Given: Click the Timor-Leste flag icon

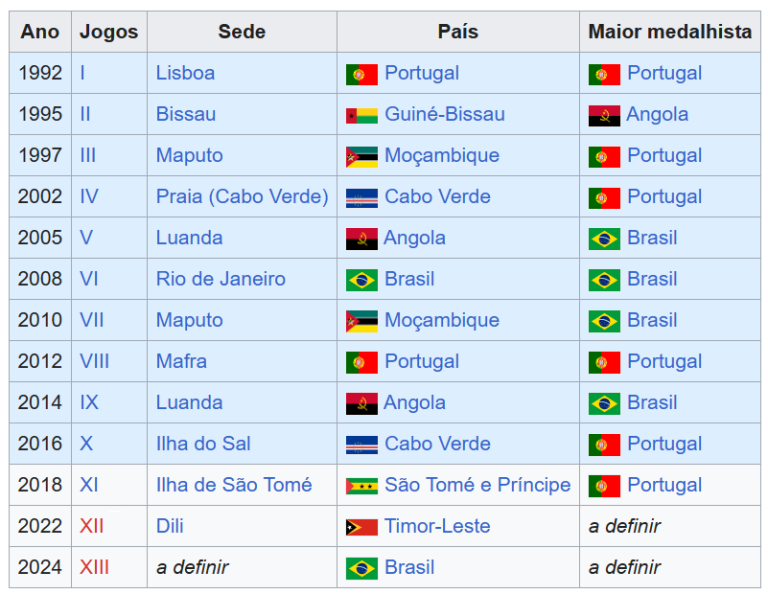Looking at the screenshot, I should (x=361, y=527).
